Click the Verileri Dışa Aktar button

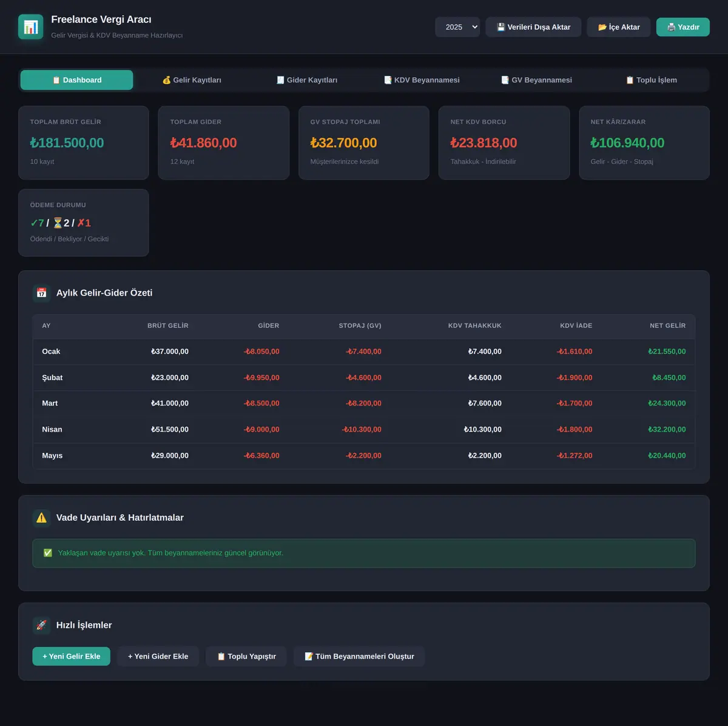pyautogui.click(x=533, y=27)
